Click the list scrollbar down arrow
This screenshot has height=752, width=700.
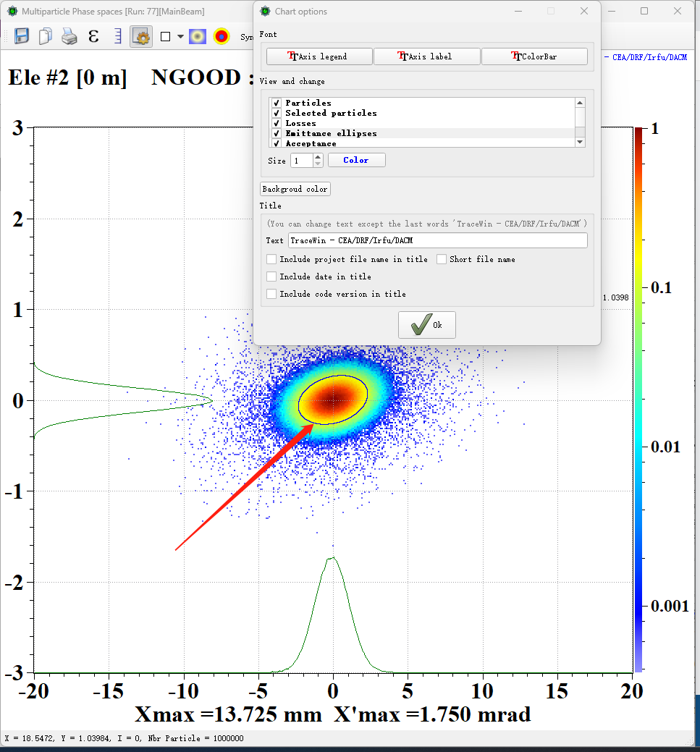pyautogui.click(x=580, y=142)
